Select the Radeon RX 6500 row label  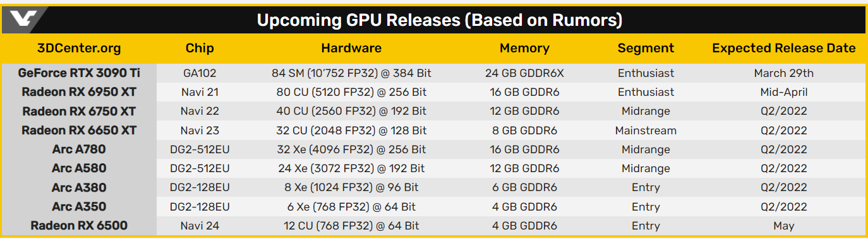[x=79, y=226]
